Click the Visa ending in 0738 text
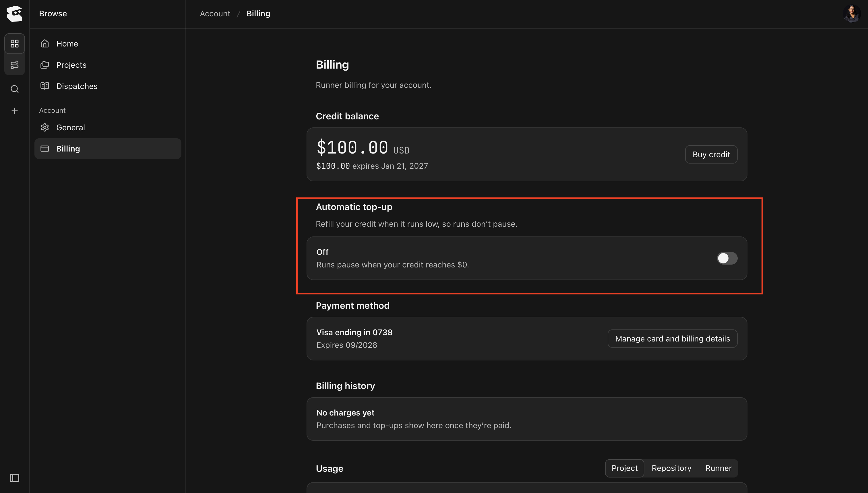Image resolution: width=868 pixels, height=493 pixels. [x=354, y=332]
